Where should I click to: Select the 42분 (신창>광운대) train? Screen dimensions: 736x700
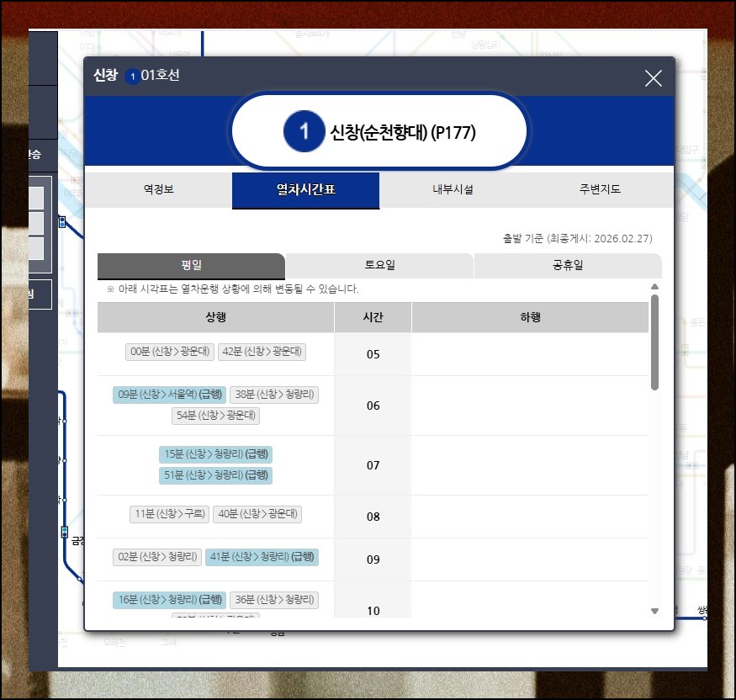click(x=262, y=352)
